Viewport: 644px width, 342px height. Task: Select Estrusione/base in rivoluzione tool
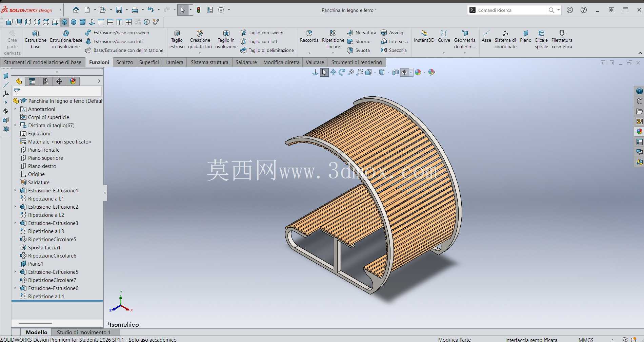coord(66,40)
